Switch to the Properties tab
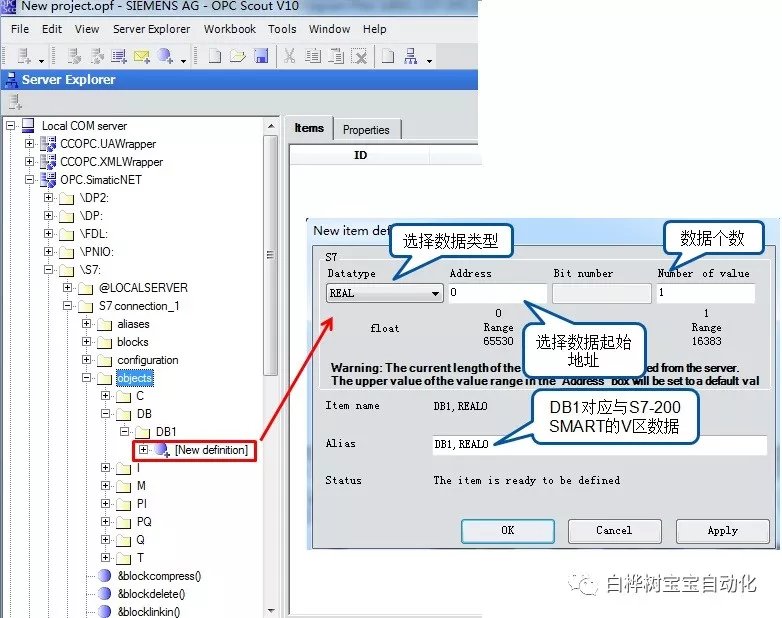Screen dimensions: 782x618 tap(366, 130)
